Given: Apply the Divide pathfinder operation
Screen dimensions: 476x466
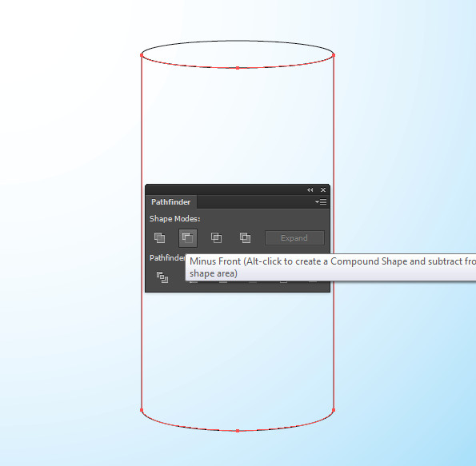Looking at the screenshot, I should pyautogui.click(x=162, y=277).
